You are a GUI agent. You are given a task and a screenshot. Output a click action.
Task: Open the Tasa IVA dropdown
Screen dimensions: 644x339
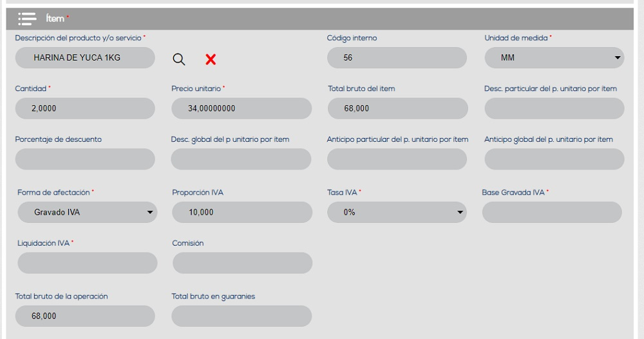[397, 212]
